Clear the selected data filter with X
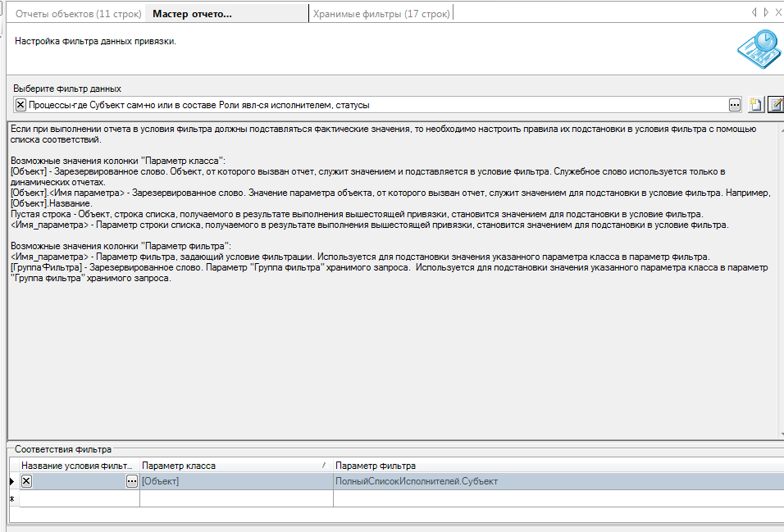 [x=21, y=105]
